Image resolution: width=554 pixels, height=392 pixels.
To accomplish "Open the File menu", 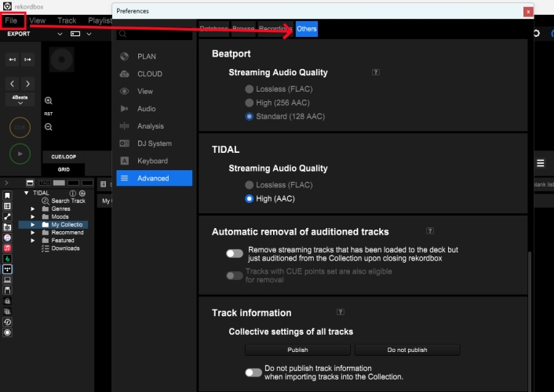I will tap(11, 20).
